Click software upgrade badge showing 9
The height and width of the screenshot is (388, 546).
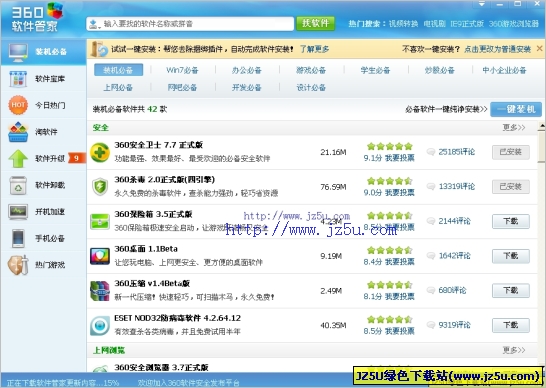click(76, 158)
